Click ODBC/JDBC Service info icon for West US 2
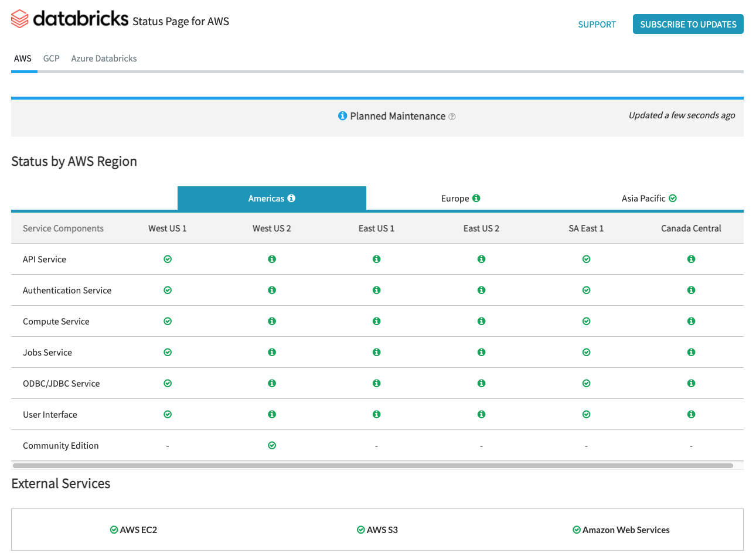756x560 pixels. [272, 383]
